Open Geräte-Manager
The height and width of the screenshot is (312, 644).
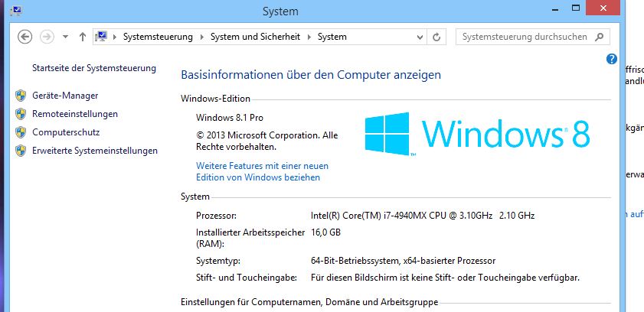coord(65,96)
